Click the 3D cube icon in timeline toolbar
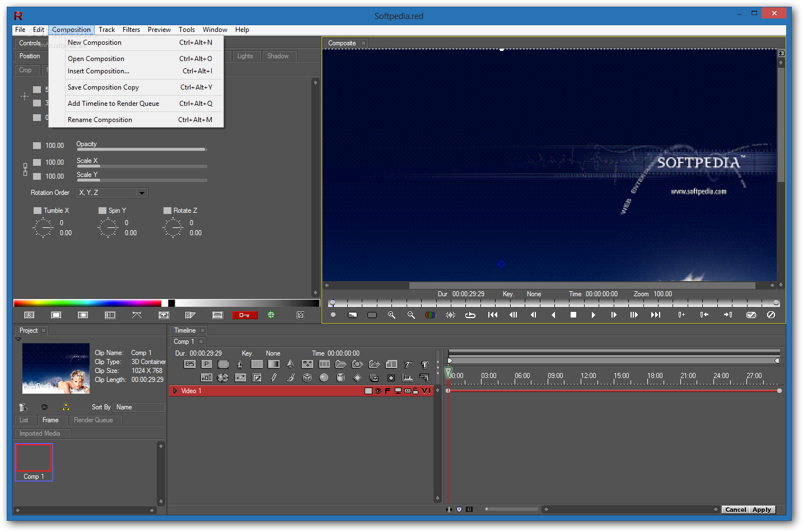This screenshot has width=803, height=532. coord(307,378)
